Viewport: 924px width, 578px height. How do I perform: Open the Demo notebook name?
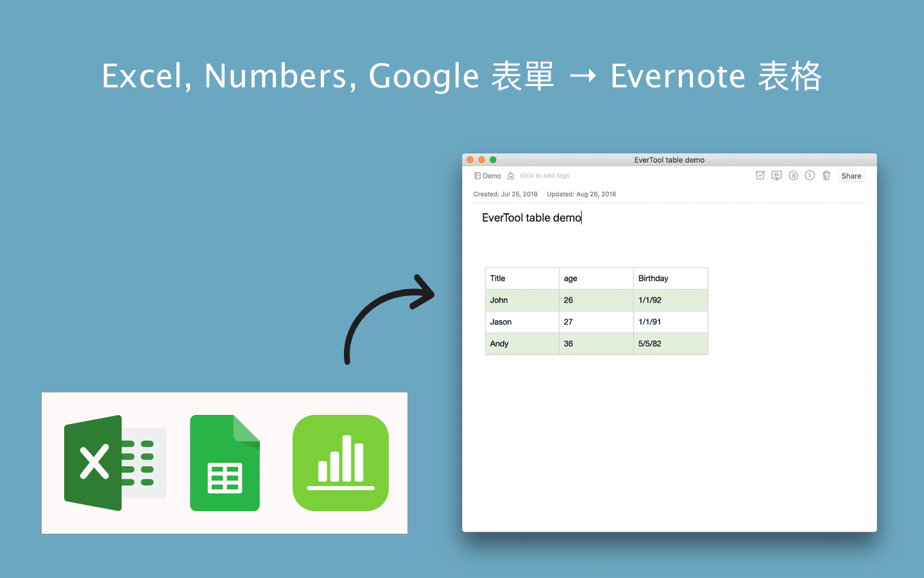point(492,175)
